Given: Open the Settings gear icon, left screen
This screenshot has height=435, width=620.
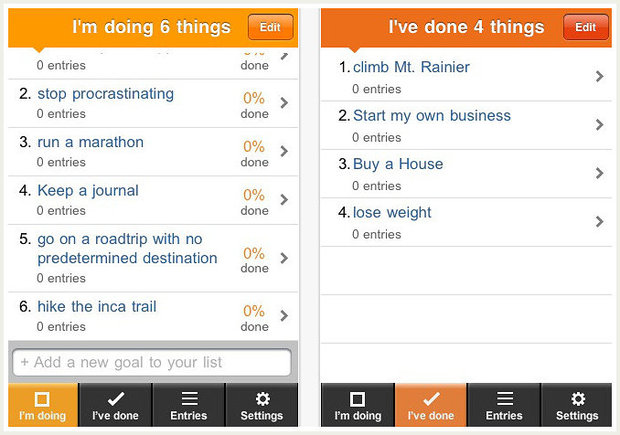Looking at the screenshot, I should [x=262, y=399].
